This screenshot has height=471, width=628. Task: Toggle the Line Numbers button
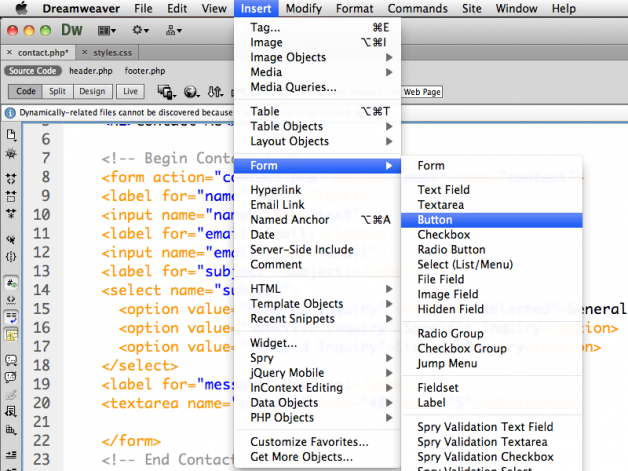pyautogui.click(x=11, y=283)
